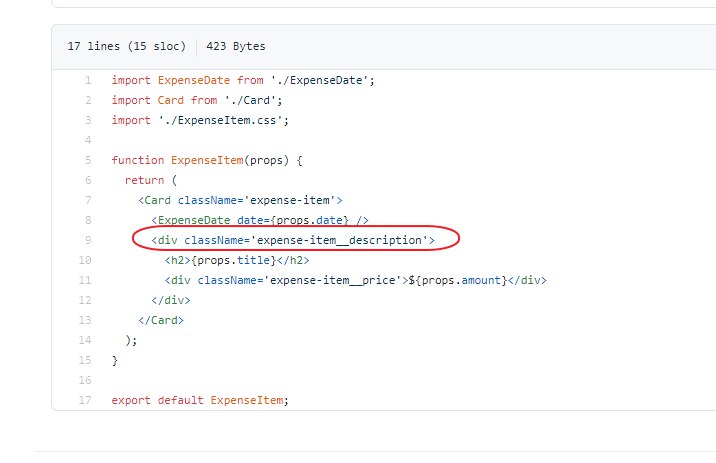Click line number 9 in the gutter
716x463 pixels.
pos(88,240)
